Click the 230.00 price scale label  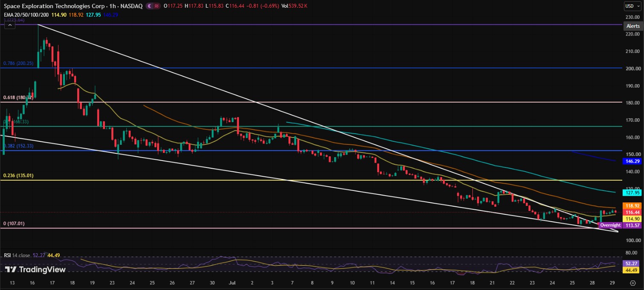pyautogui.click(x=632, y=18)
